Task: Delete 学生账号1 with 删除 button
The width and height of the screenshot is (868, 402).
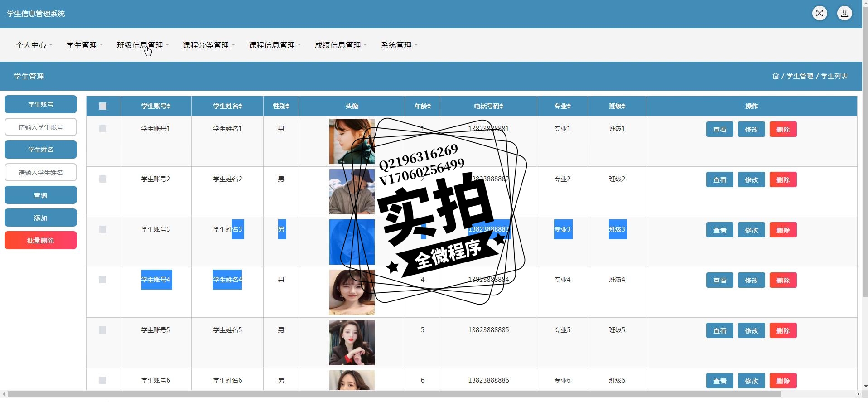Action: 783,129
